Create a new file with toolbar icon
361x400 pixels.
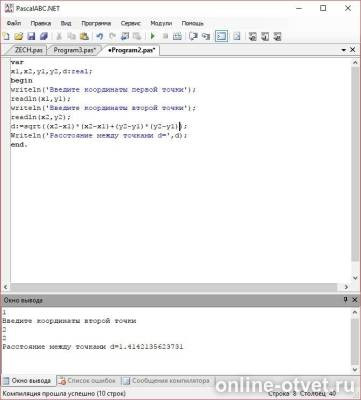pos(6,36)
